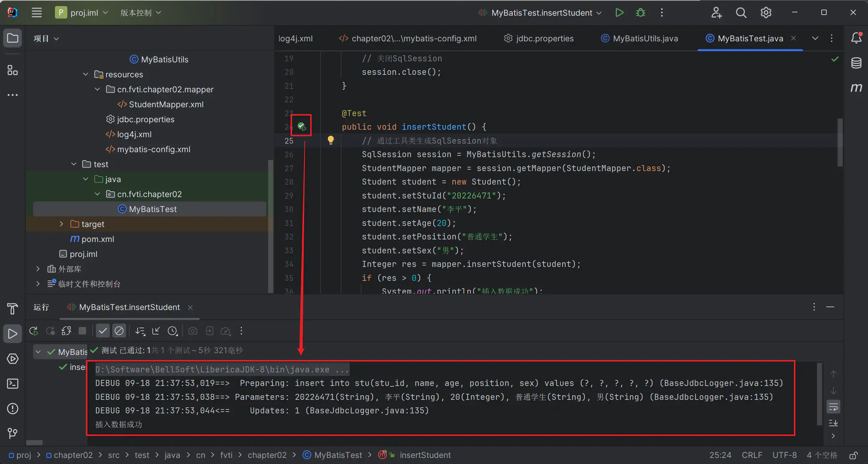This screenshot has width=868, height=464.
Task: Open Search Everywhere magnifier
Action: click(741, 13)
